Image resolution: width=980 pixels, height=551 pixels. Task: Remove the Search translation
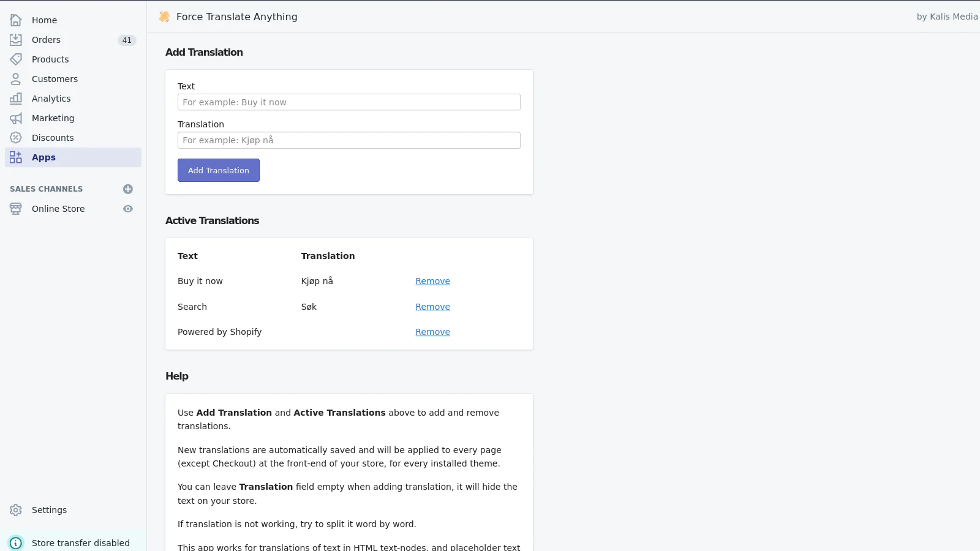(432, 307)
